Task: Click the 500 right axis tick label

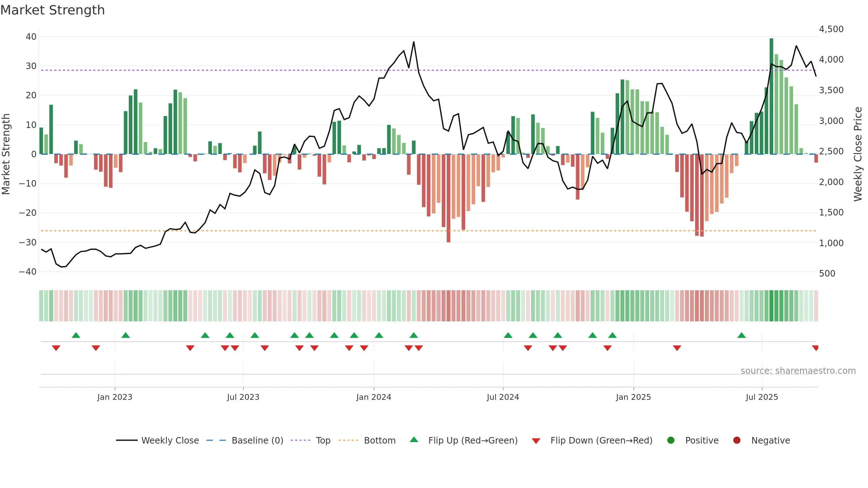Action: [x=827, y=273]
